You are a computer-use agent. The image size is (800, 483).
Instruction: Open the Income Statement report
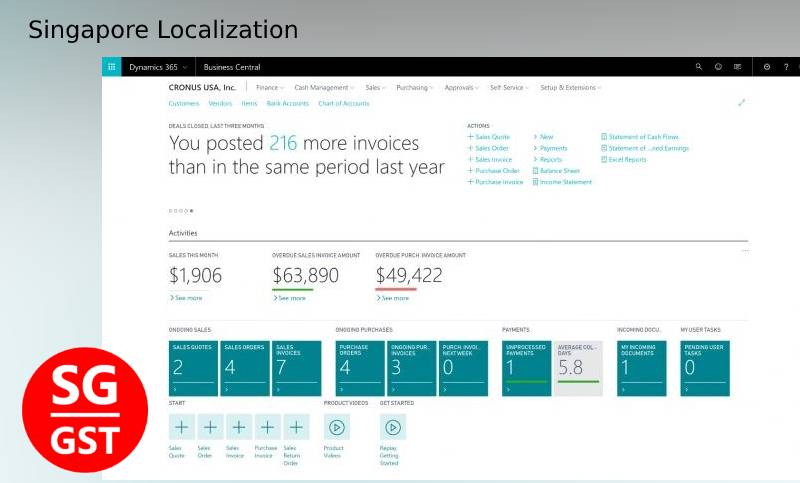tap(562, 182)
